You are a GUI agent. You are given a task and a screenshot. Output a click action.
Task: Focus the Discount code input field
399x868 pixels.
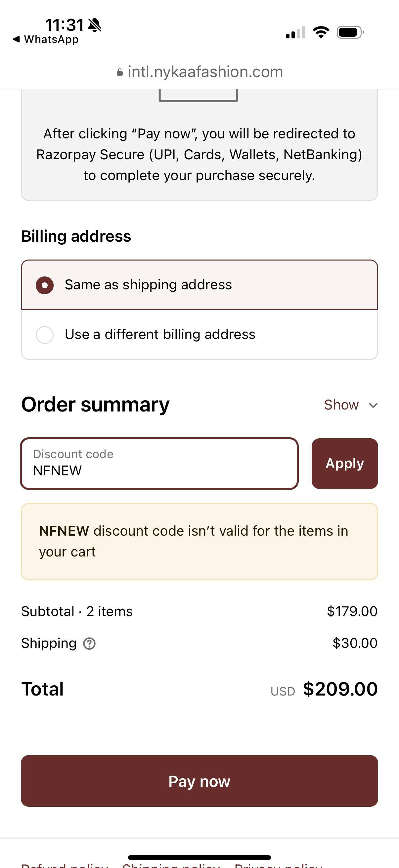[x=159, y=464]
